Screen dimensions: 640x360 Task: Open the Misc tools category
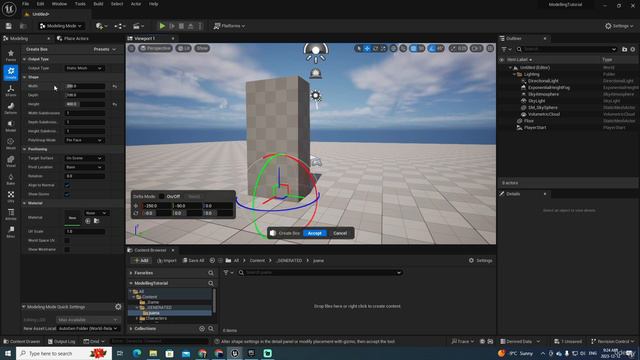[x=11, y=232]
